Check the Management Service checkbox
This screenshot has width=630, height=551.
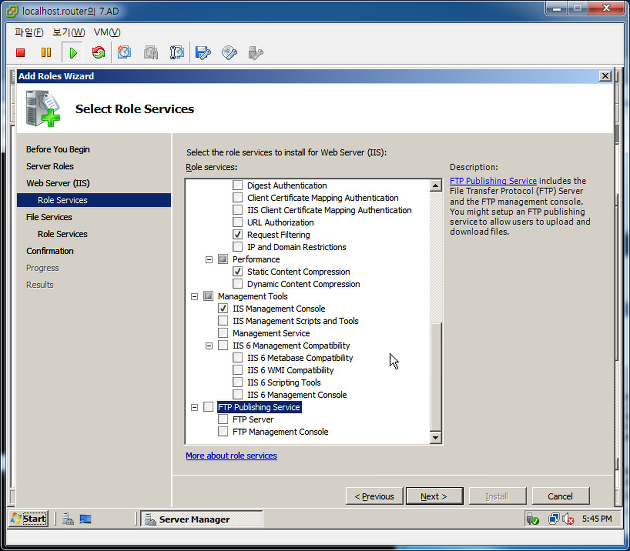pos(223,333)
